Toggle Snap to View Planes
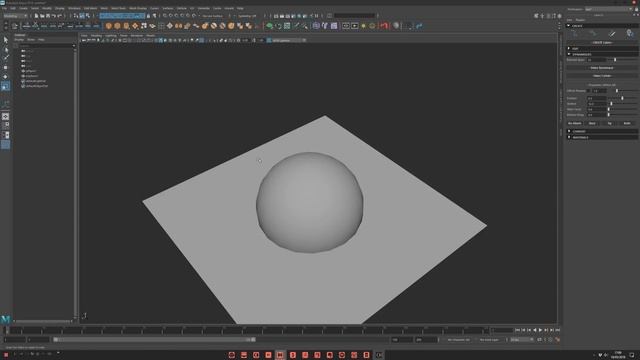This screenshot has width=640, height=360. pos(188,16)
